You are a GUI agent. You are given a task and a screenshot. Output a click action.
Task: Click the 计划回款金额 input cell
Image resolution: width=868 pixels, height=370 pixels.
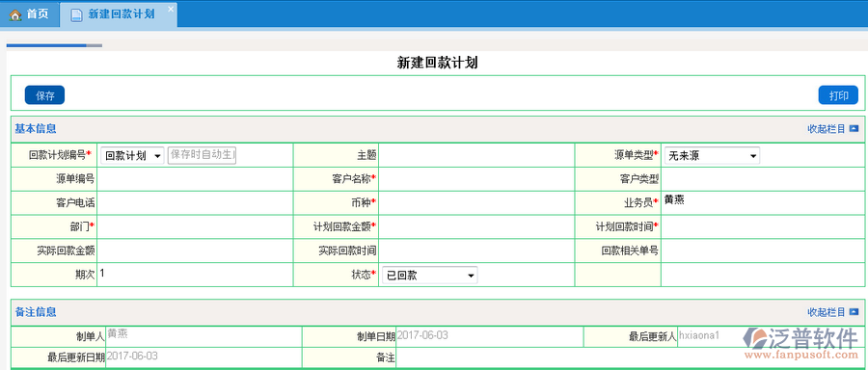pos(477,226)
